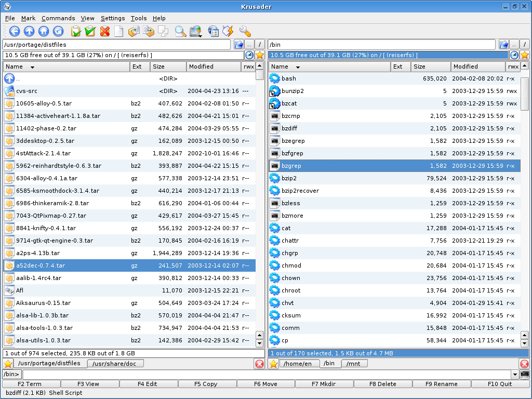
Task: Click the red X Unselect All toolbar icon
Action: [105, 31]
